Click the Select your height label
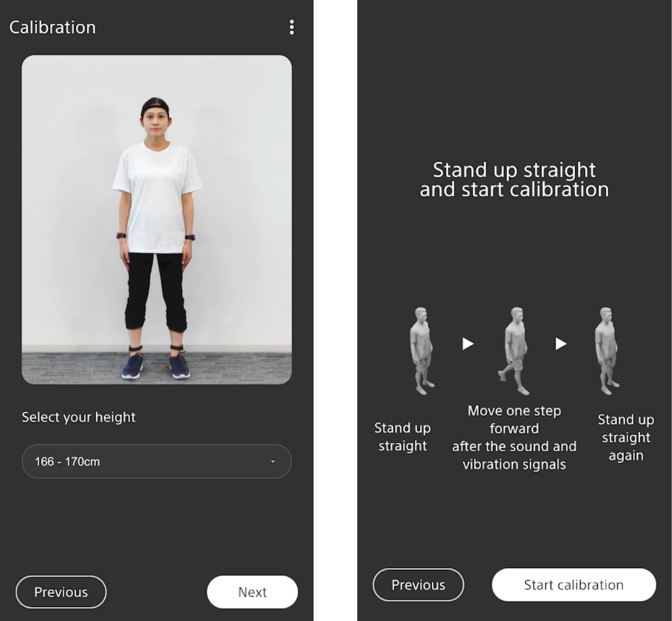 point(78,417)
